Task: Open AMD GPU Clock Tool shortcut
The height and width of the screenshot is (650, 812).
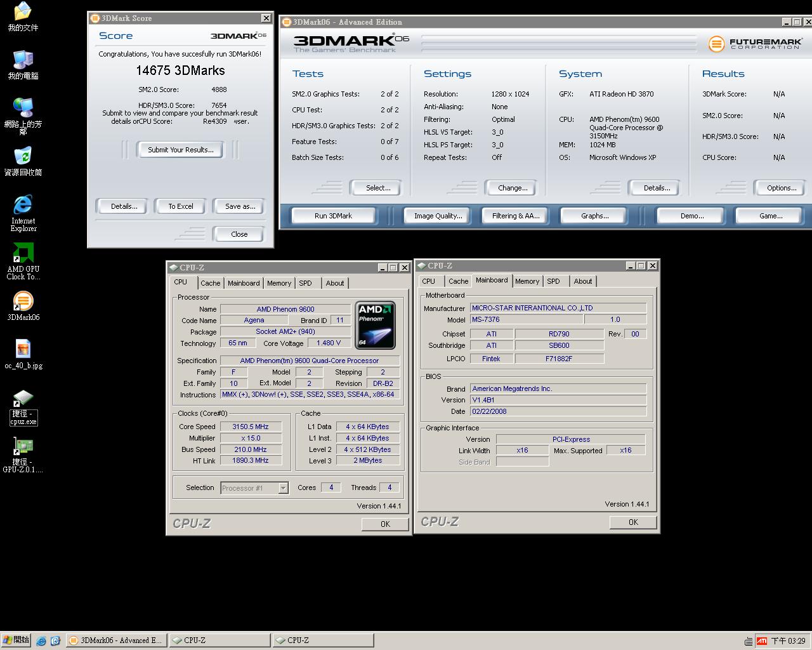Action: (x=23, y=262)
